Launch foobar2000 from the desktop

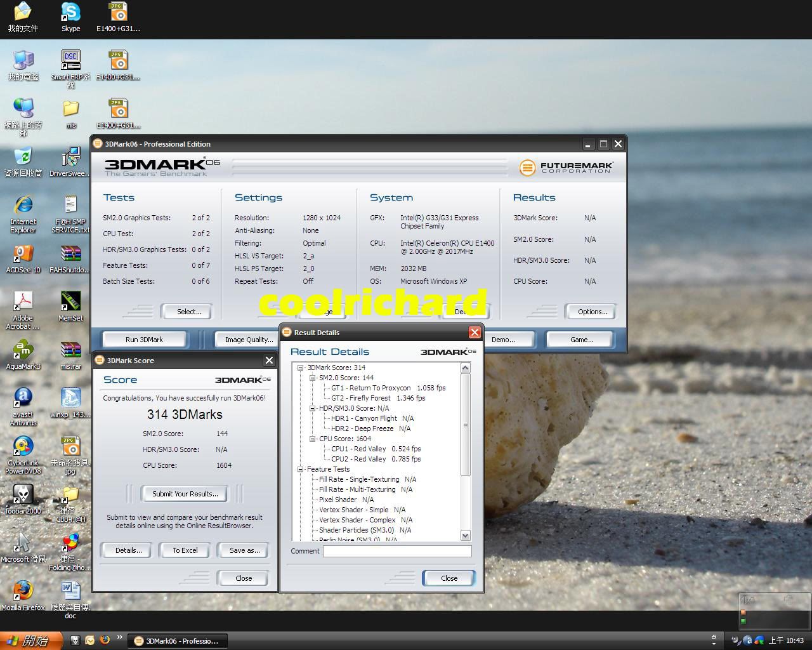click(x=23, y=500)
